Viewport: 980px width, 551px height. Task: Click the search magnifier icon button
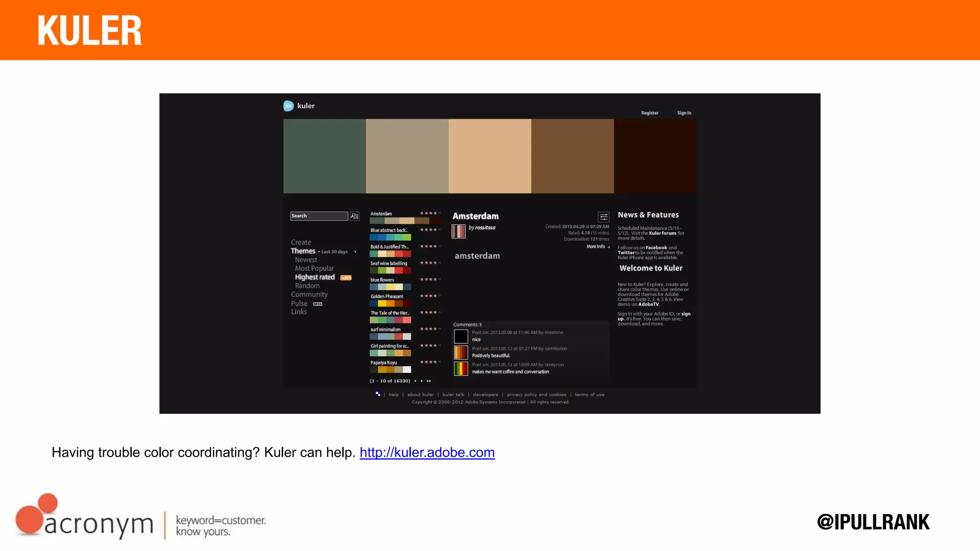(355, 216)
